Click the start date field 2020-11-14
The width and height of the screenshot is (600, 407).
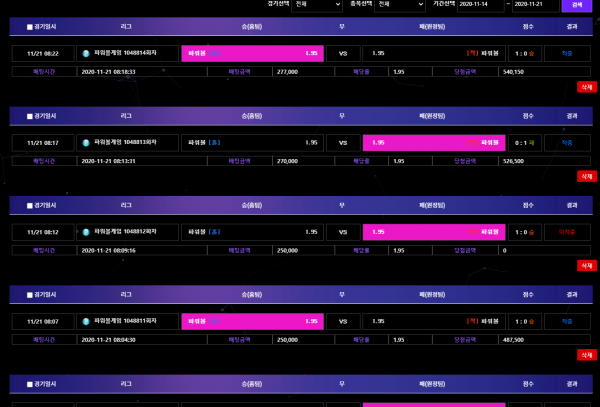click(x=481, y=5)
